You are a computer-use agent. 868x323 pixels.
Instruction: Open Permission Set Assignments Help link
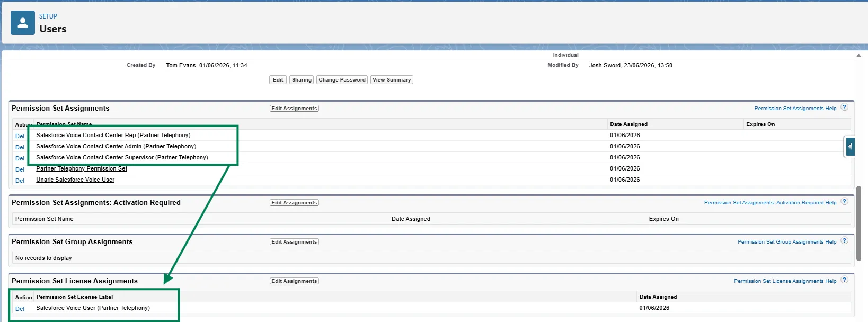[x=795, y=109]
